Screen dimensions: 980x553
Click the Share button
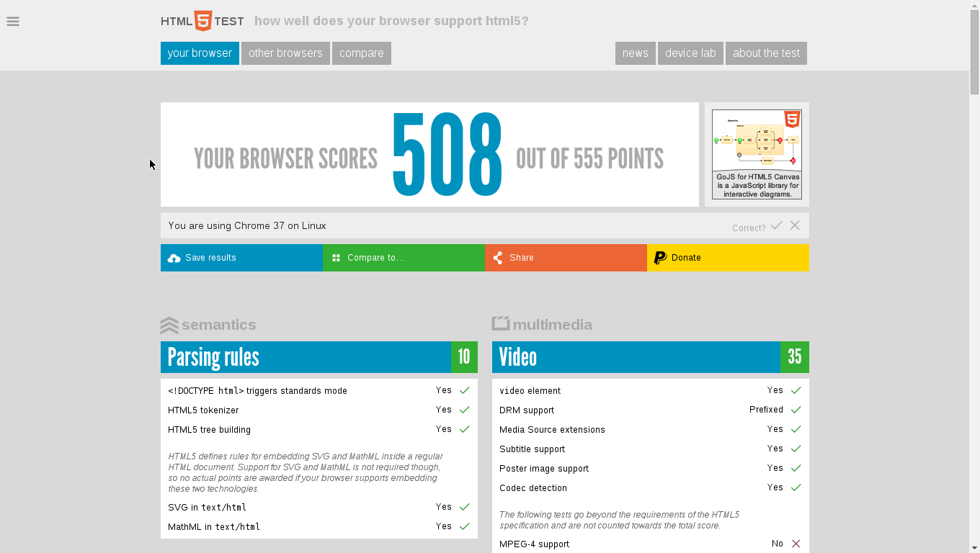pos(566,258)
